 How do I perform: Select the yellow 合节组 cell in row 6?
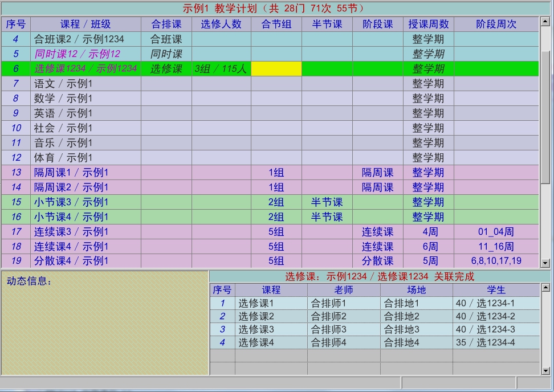click(x=276, y=68)
